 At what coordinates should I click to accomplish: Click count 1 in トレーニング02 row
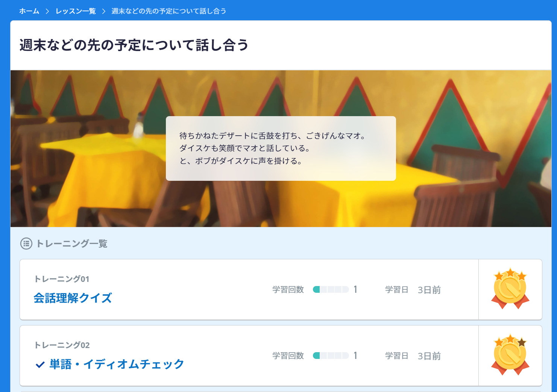click(x=355, y=356)
